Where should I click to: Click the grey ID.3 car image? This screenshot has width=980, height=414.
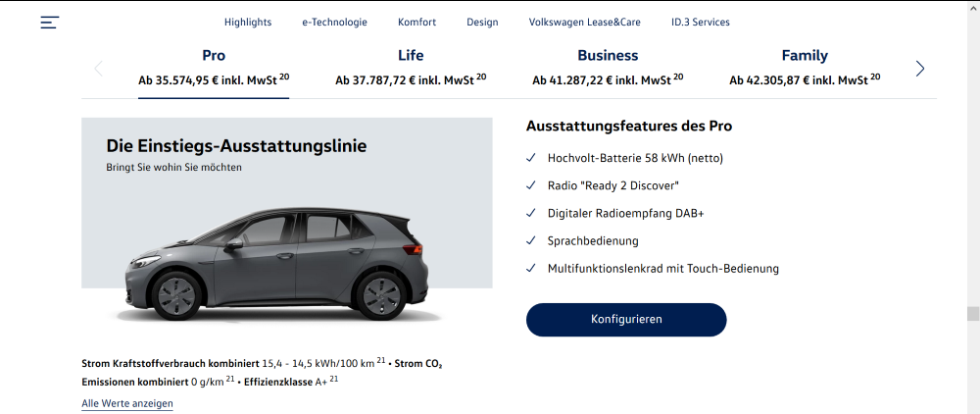(279, 260)
